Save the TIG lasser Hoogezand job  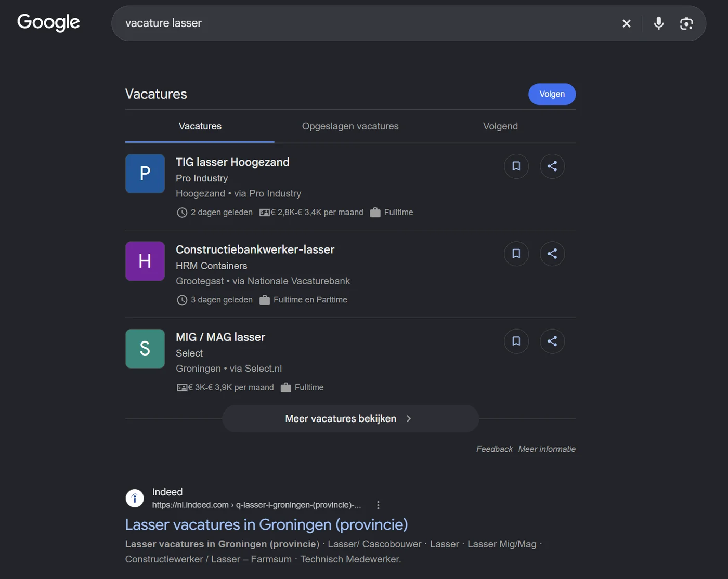(x=516, y=166)
